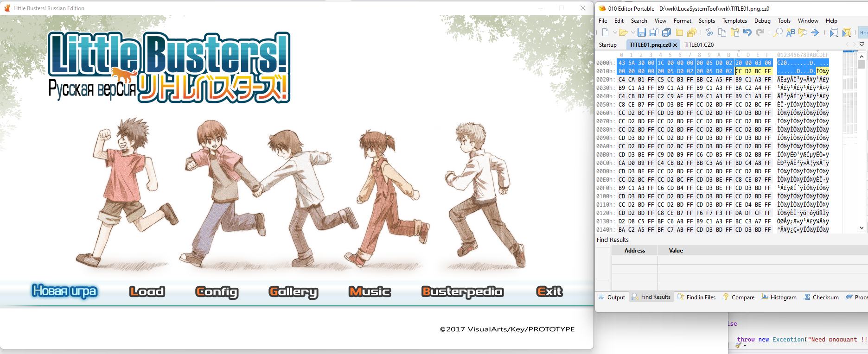Open the Compare panel tab
The height and width of the screenshot is (354, 868).
pyautogui.click(x=738, y=297)
